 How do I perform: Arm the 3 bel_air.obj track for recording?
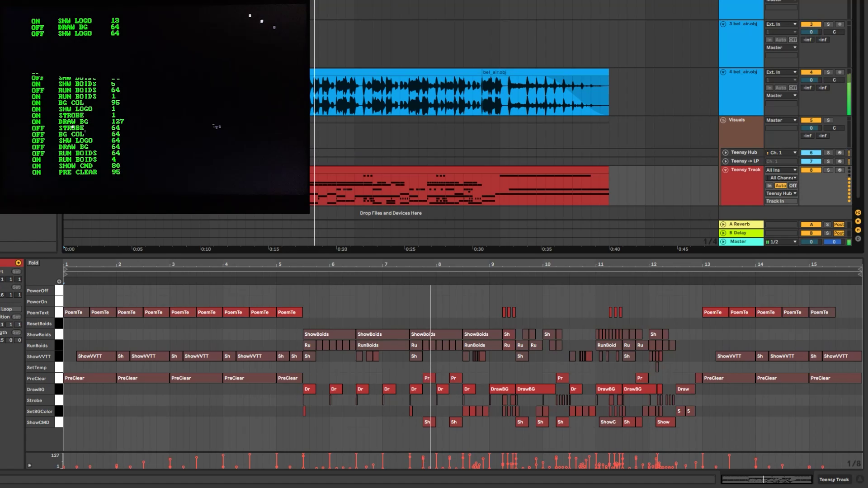point(840,24)
